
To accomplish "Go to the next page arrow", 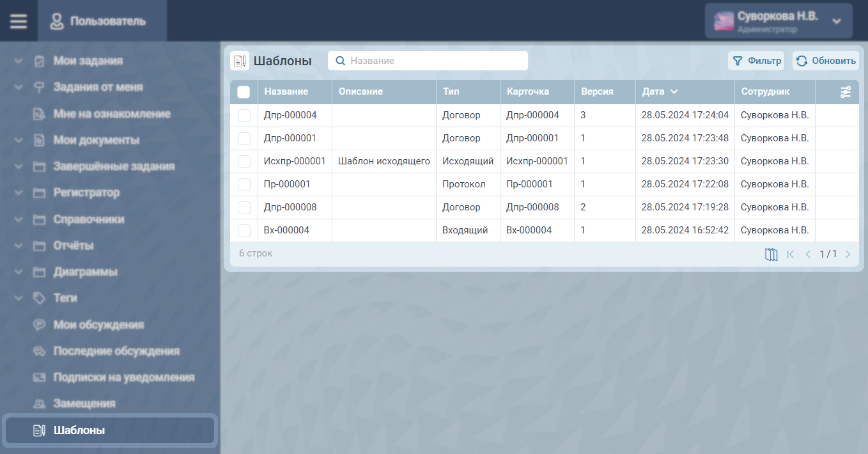I will point(848,254).
